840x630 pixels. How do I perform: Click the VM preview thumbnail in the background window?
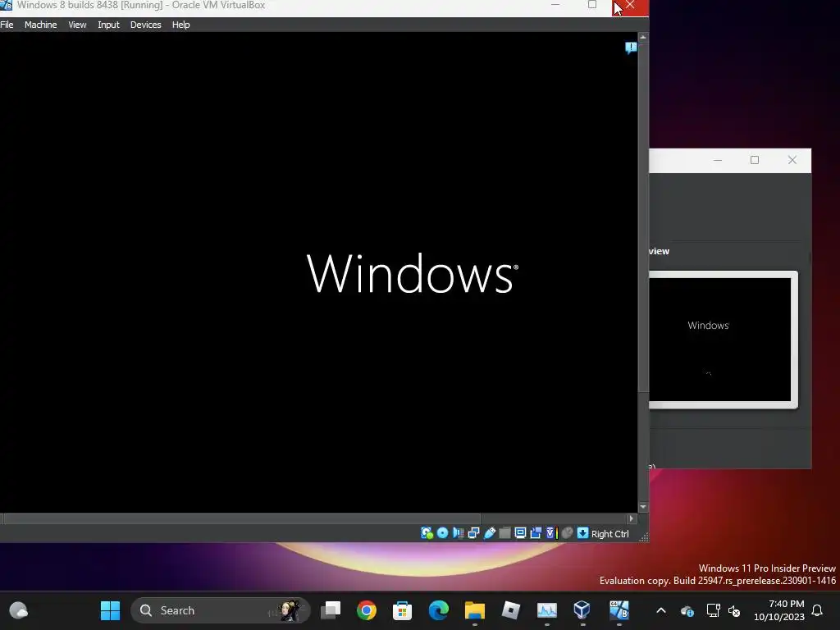click(x=720, y=340)
